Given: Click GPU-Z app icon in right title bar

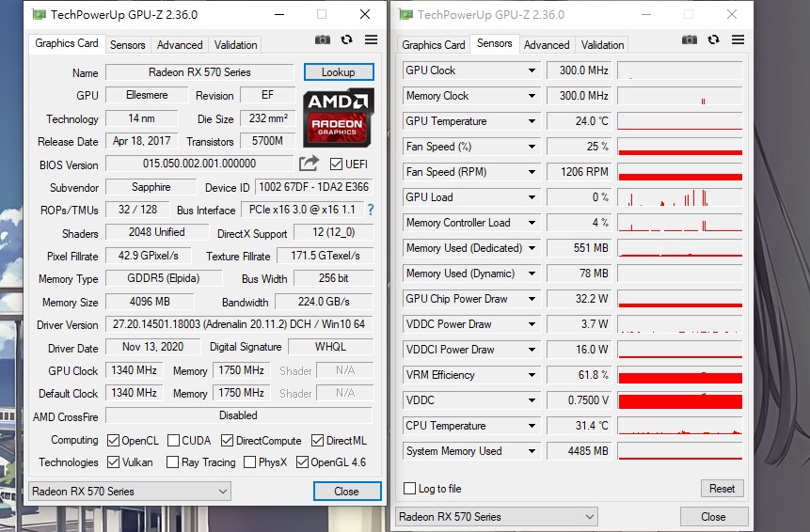Looking at the screenshot, I should [406, 14].
